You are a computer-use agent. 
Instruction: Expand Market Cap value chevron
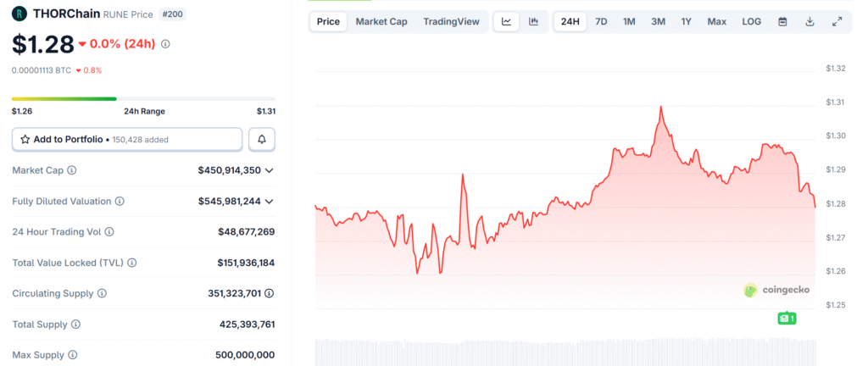point(269,171)
